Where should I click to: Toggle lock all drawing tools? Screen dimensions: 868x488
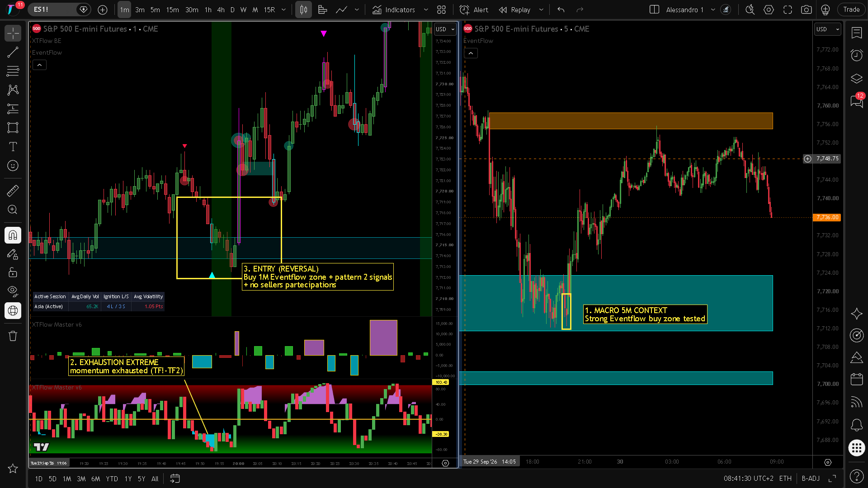pyautogui.click(x=13, y=272)
